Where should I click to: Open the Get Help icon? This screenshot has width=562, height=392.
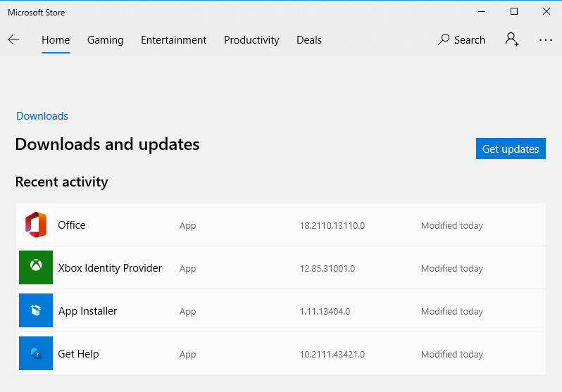click(36, 353)
